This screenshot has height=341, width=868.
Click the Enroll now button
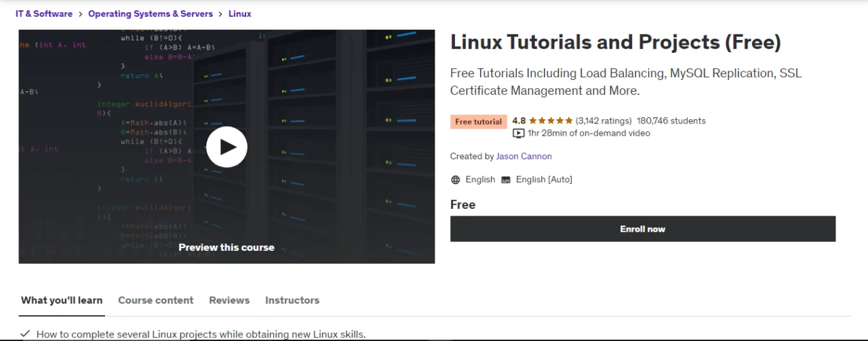click(643, 229)
